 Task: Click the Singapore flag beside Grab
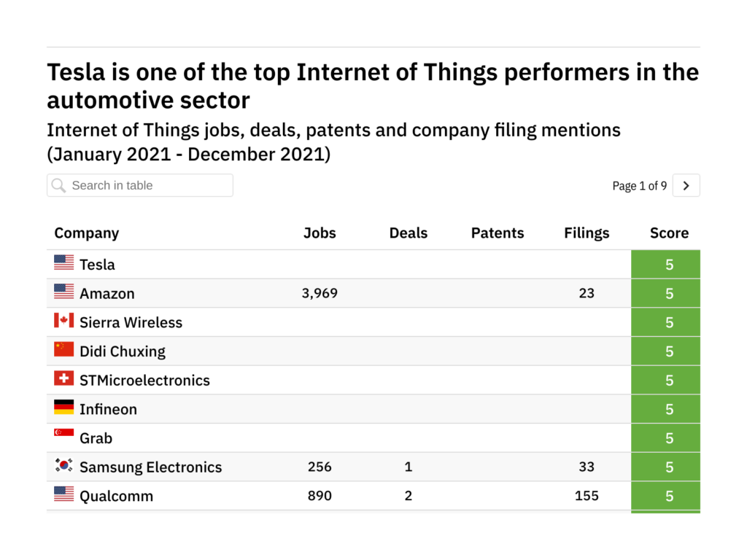coord(64,435)
